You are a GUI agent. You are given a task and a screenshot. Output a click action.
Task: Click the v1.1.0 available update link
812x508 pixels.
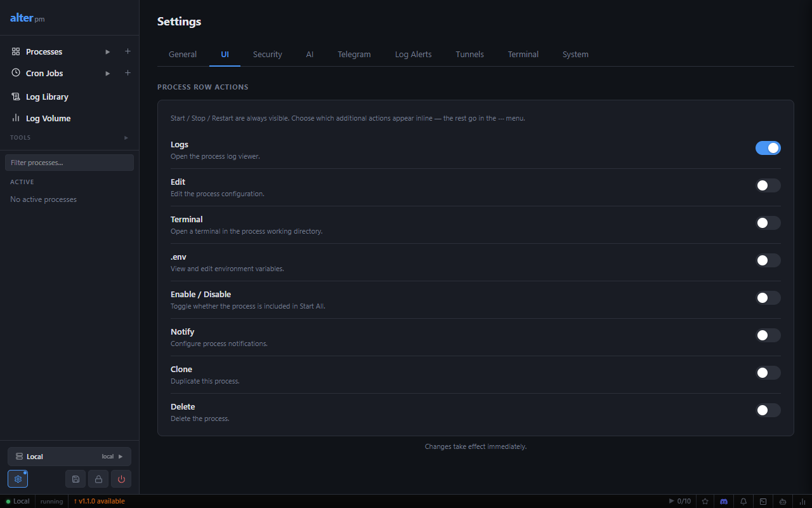click(100, 501)
